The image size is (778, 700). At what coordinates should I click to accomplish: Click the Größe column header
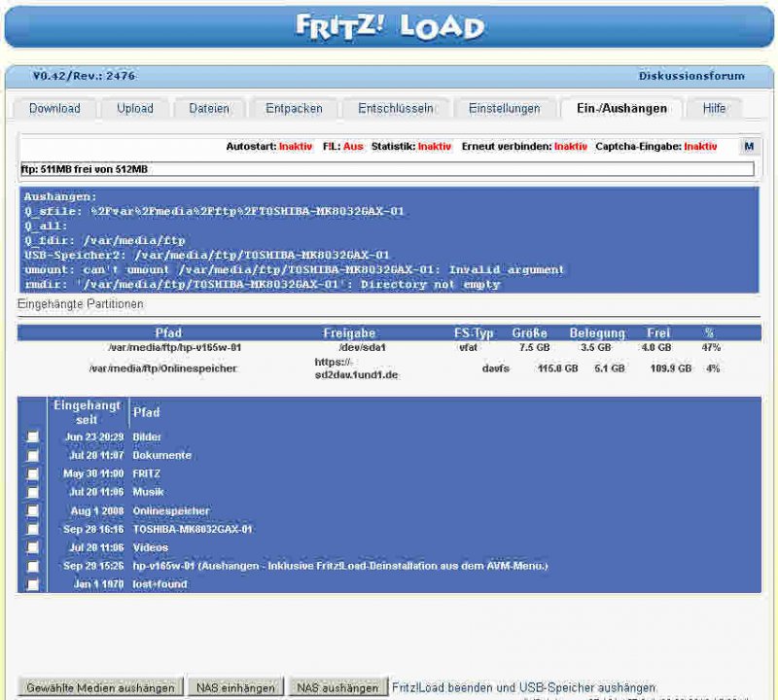(529, 332)
